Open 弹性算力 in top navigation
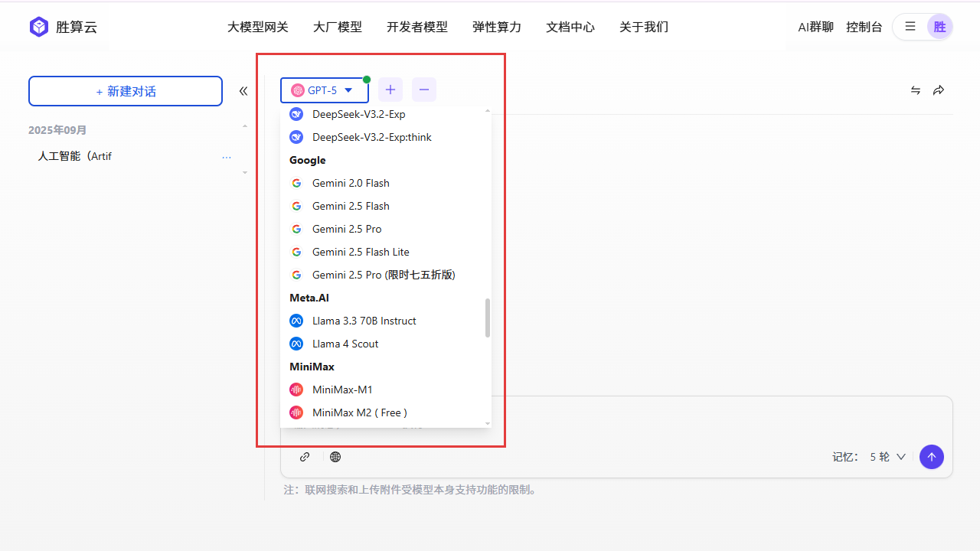The height and width of the screenshot is (551, 980). [497, 27]
